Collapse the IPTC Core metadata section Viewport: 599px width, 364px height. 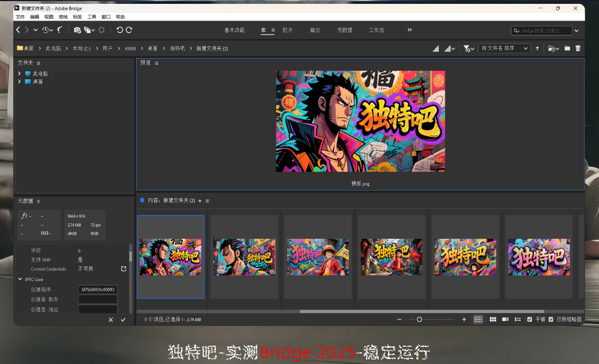coord(21,279)
